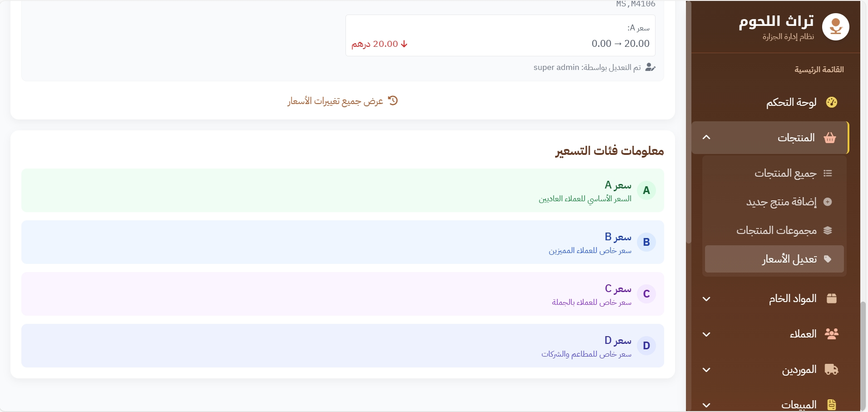Expand the الموردين submenu chevron
868x412 pixels.
pyautogui.click(x=706, y=370)
